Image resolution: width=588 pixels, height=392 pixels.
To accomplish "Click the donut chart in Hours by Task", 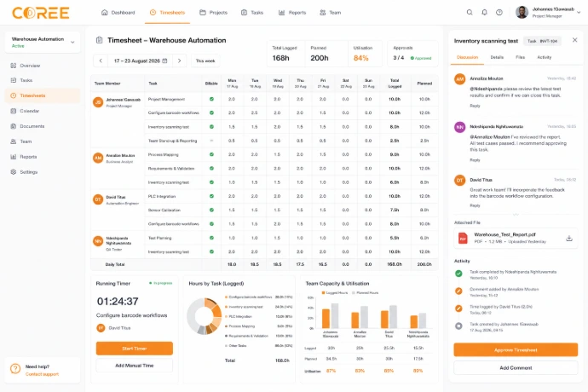I will [205, 316].
